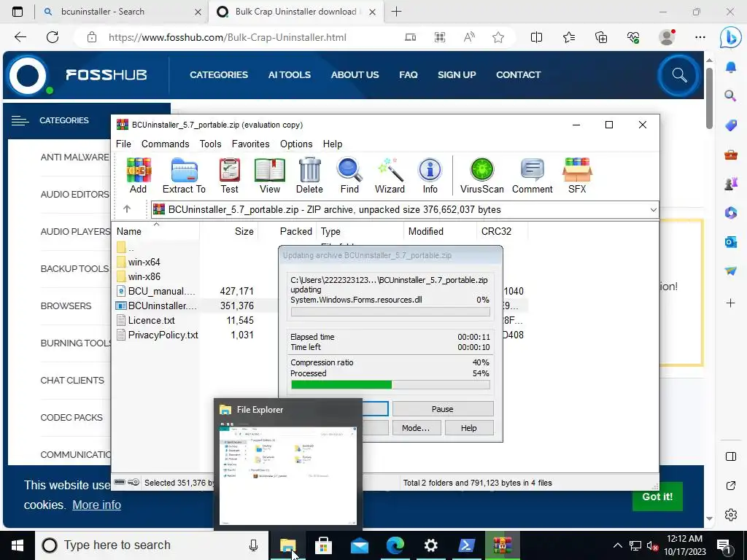747x560 pixels.
Task: Open the CONTACT nav link
Action: [x=519, y=75]
